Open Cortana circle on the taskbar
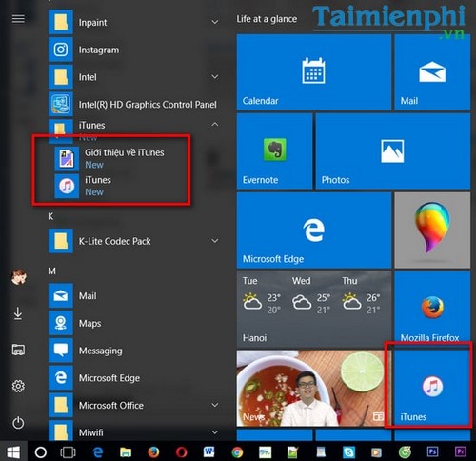This screenshot has height=461, width=476. click(x=41, y=451)
